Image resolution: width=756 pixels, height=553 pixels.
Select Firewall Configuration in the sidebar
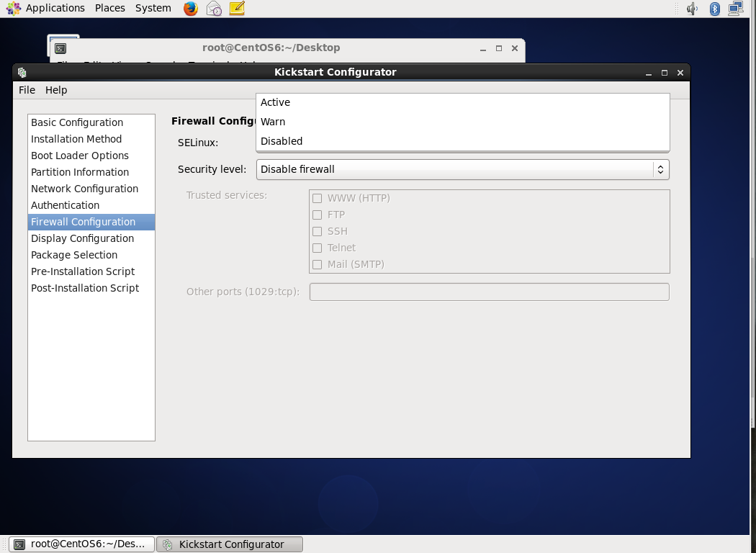click(91, 222)
